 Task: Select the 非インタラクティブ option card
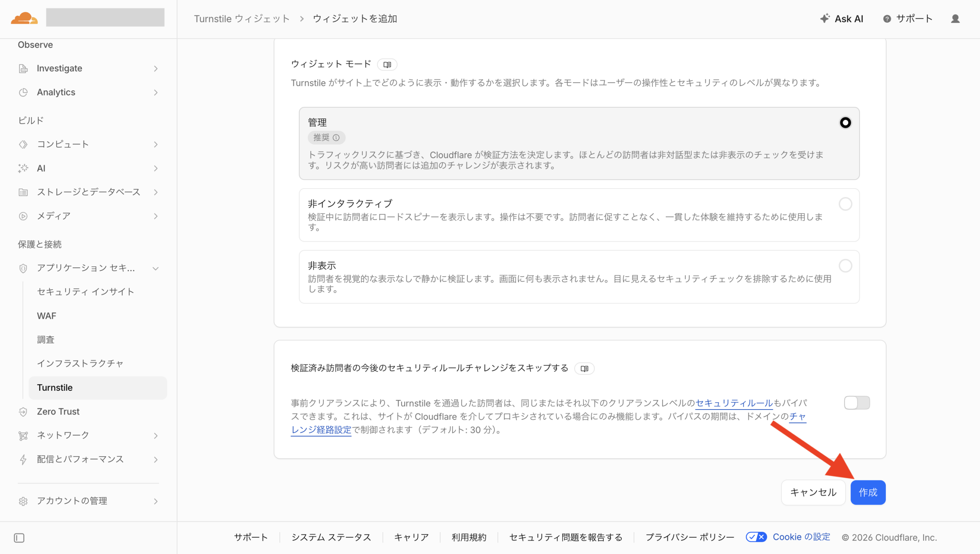(x=579, y=215)
